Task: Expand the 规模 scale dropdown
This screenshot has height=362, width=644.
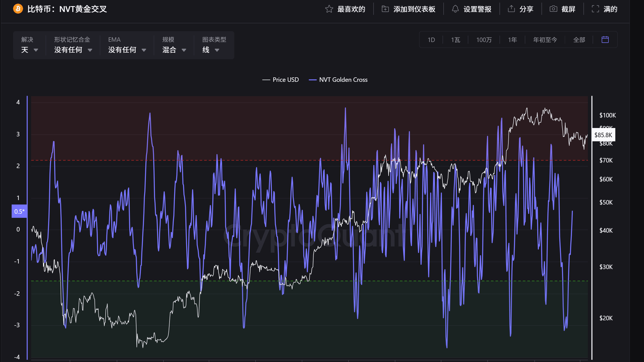Action: pyautogui.click(x=174, y=50)
